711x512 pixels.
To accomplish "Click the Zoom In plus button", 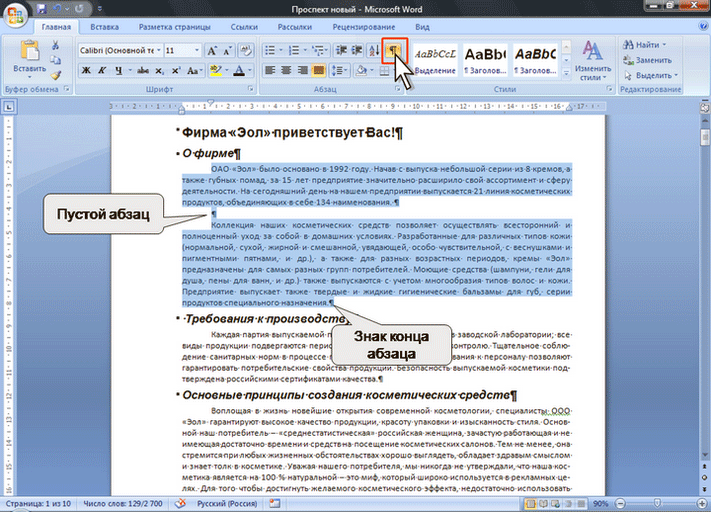I will coord(702,503).
